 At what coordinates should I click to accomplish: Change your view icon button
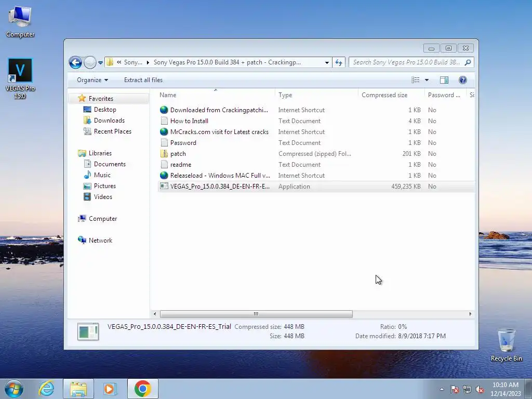pyautogui.click(x=416, y=80)
